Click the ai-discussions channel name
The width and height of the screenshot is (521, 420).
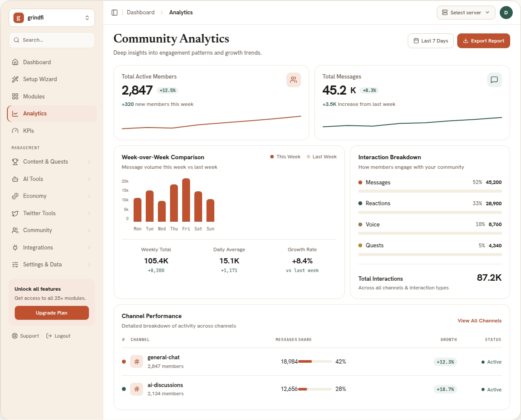point(165,385)
